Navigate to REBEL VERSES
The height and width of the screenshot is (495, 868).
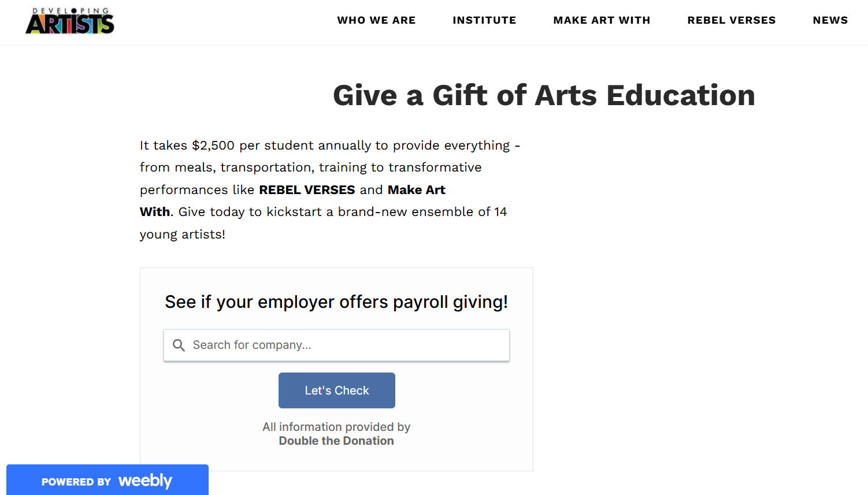coord(731,20)
